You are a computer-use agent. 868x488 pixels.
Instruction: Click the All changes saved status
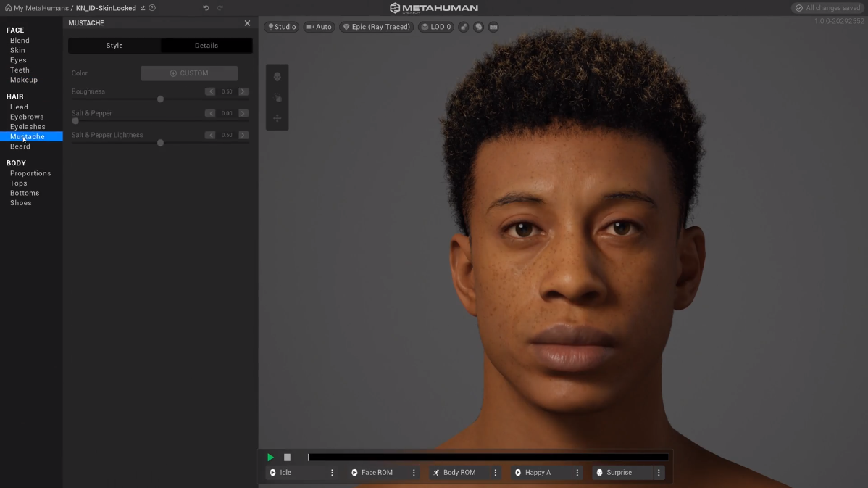pyautogui.click(x=827, y=8)
